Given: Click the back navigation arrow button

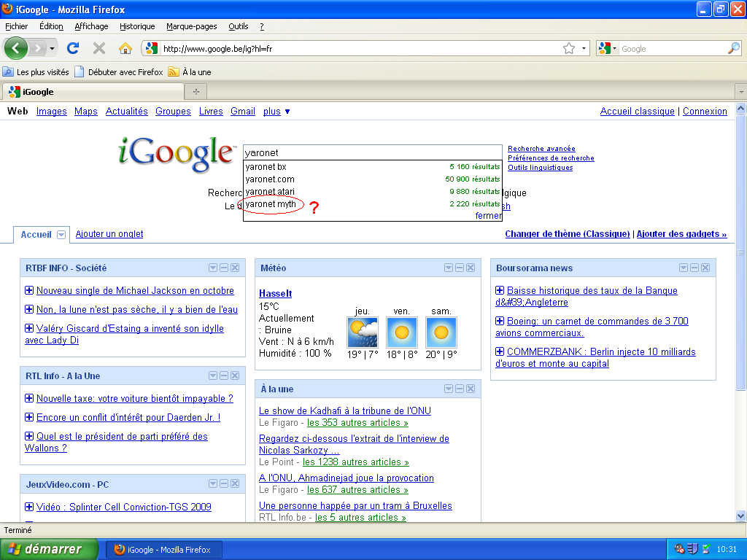Looking at the screenshot, I should pyautogui.click(x=16, y=48).
